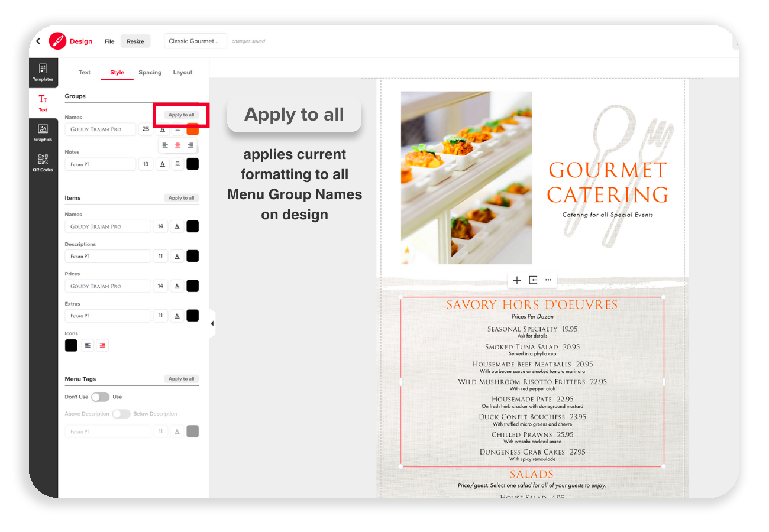Image resolution: width=769 pixels, height=532 pixels.
Task: Select right alignment for group names
Action: [x=190, y=145]
